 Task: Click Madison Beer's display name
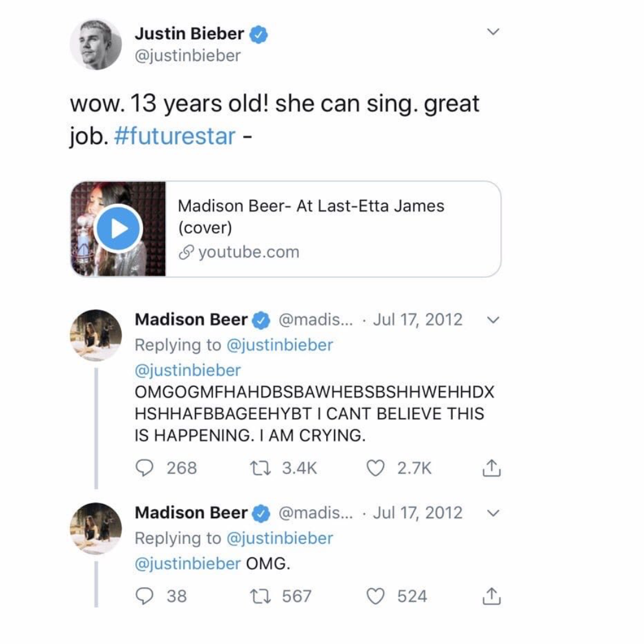190,320
